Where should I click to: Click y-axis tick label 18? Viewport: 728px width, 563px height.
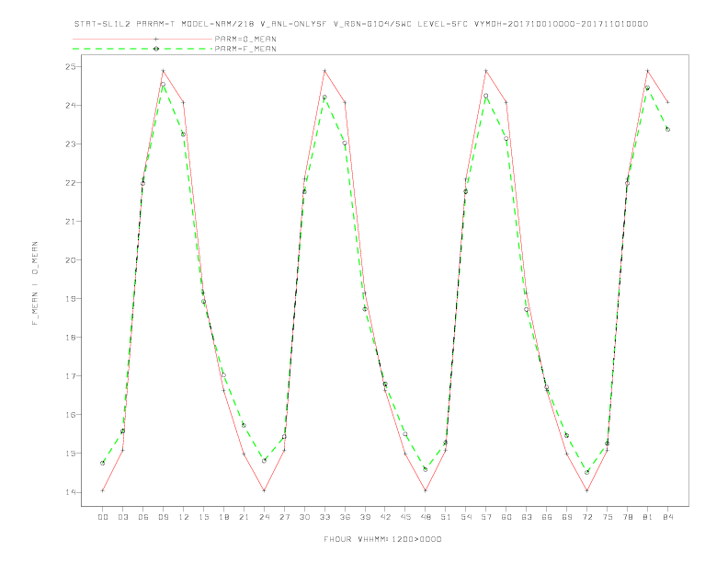tap(70, 338)
